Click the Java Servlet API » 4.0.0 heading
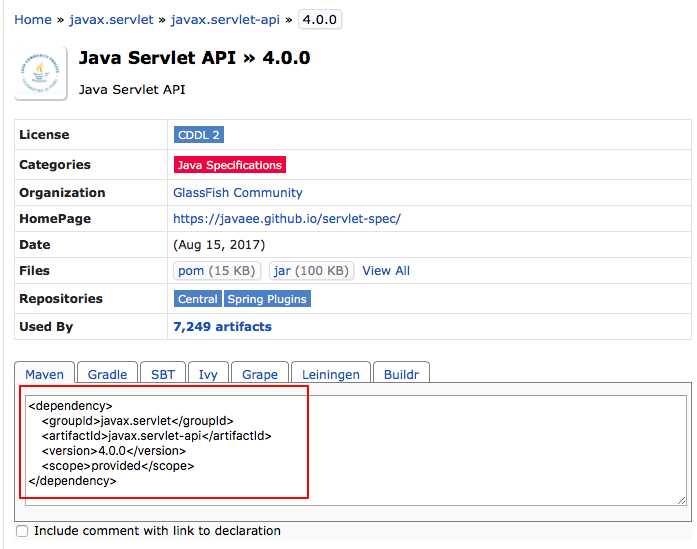This screenshot has width=697, height=549. pyautogui.click(x=195, y=58)
